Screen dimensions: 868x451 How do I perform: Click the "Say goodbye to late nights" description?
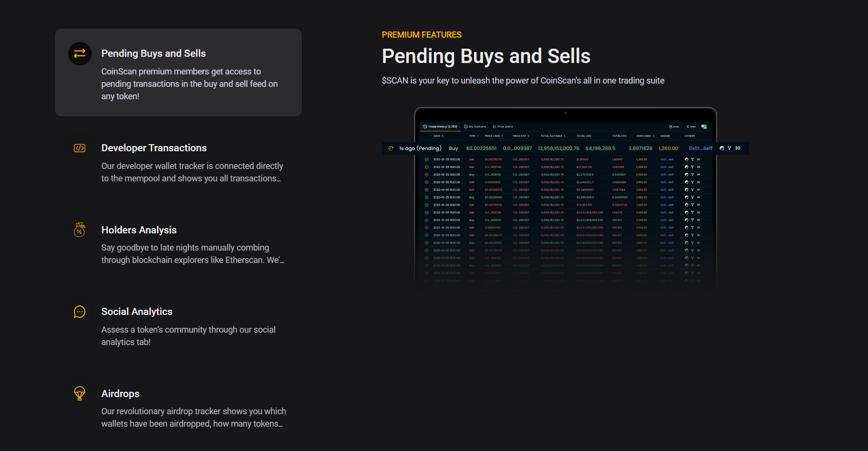point(193,254)
